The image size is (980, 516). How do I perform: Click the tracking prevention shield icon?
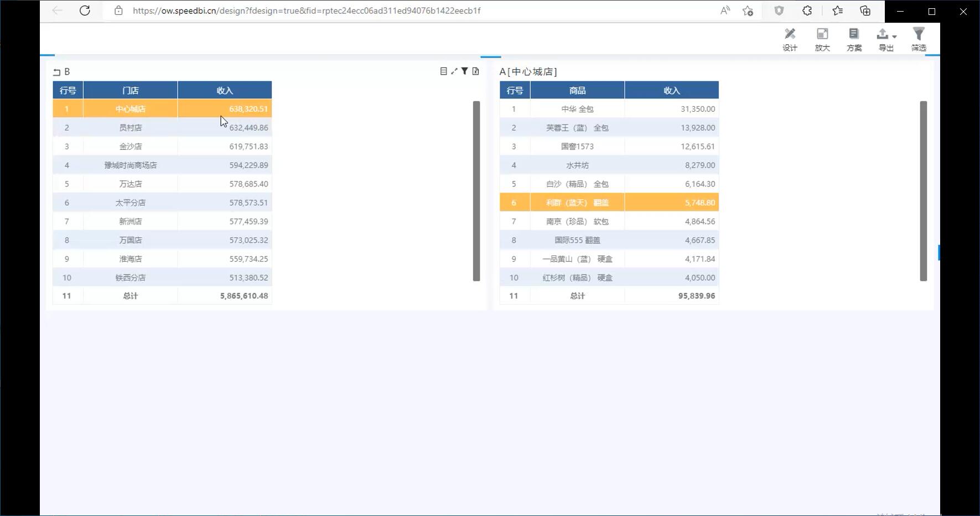[x=779, y=11]
